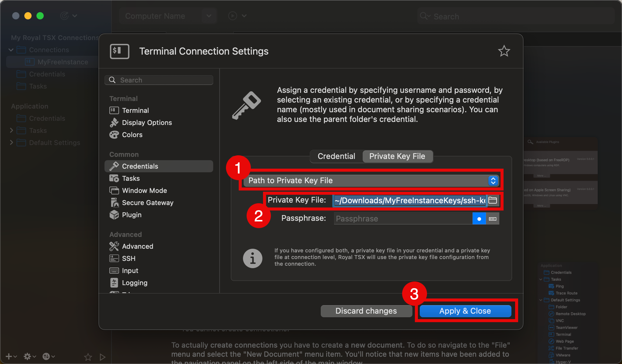Click the Apply & Close button
622x364 pixels.
click(465, 311)
